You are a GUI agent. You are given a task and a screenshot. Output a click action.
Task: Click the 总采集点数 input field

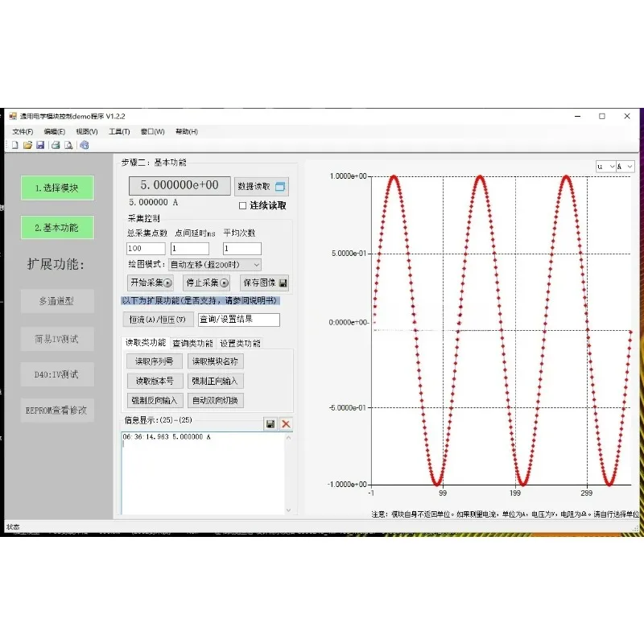146,249
